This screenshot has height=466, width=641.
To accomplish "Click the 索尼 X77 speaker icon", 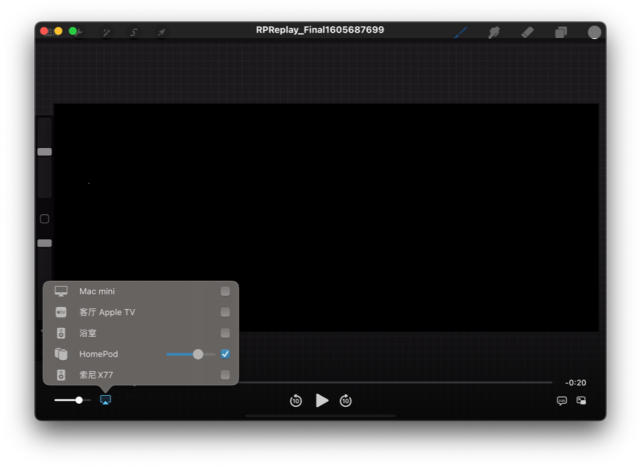I will point(61,375).
